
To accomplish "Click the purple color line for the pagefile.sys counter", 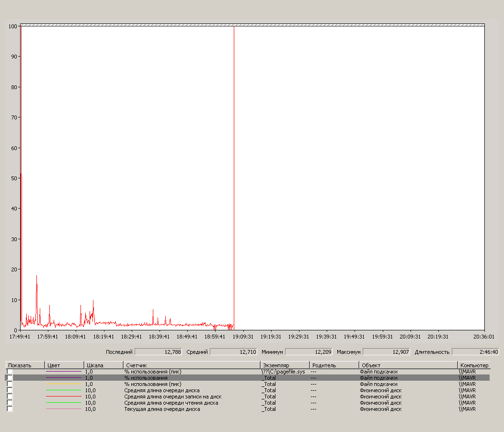I will click(x=64, y=372).
